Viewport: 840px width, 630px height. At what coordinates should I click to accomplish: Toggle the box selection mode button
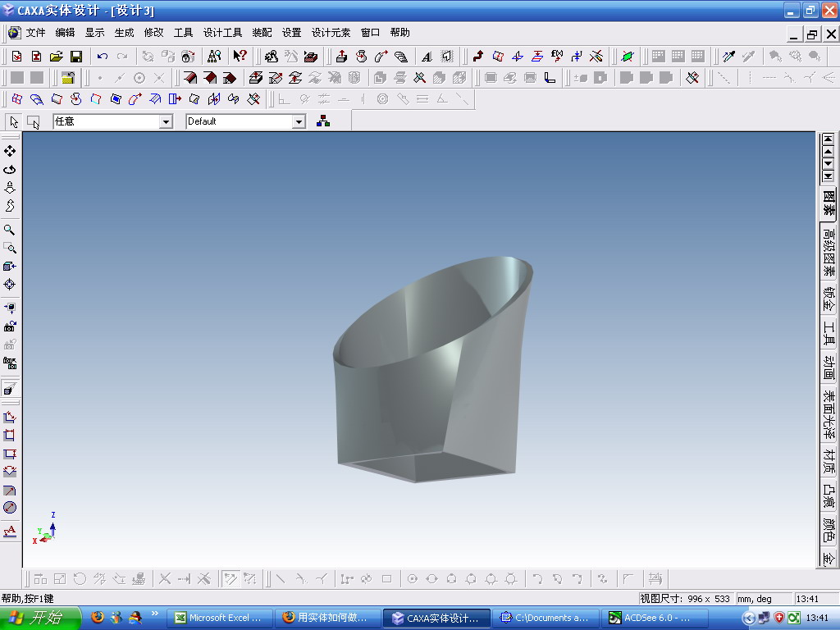[33, 122]
